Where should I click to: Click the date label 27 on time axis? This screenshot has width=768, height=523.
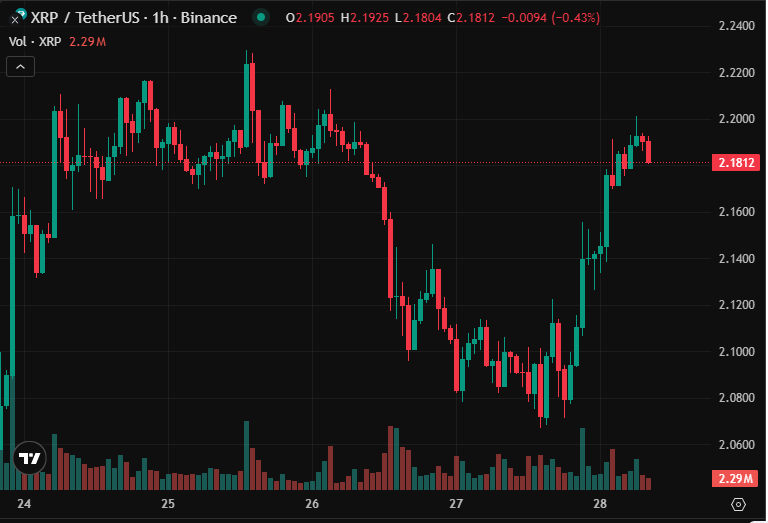(456, 503)
